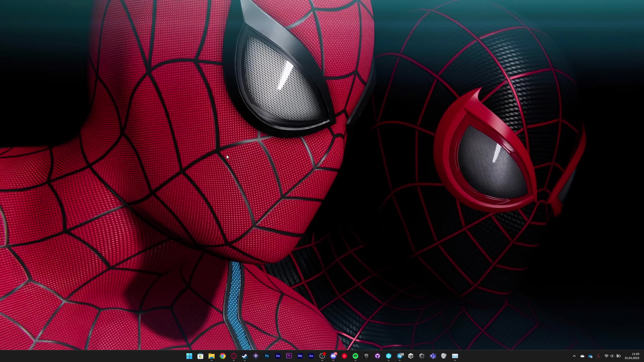Launch Microsoft Store from taskbar
This screenshot has height=362, width=644.
pos(200,356)
